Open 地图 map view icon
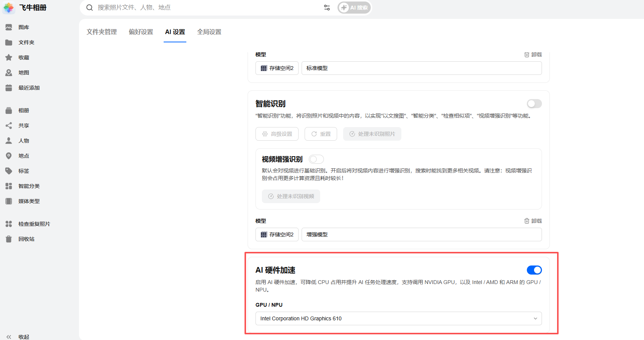 [x=9, y=73]
